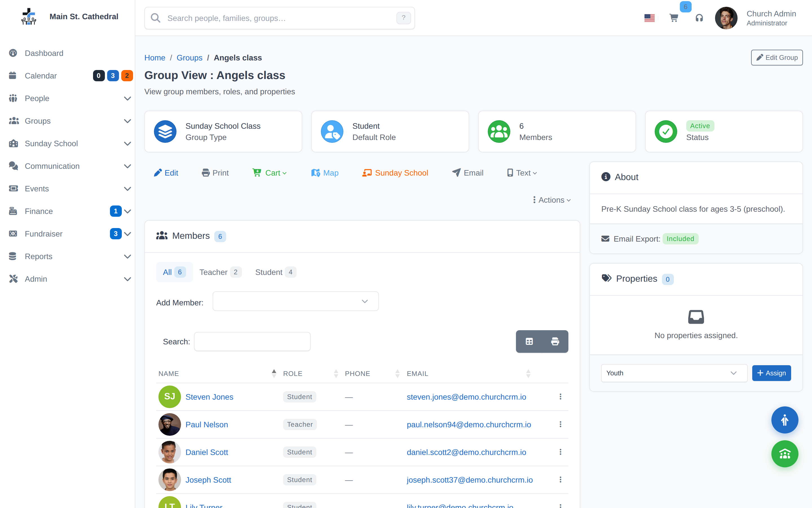Open the Cart dropdown in toolbar
Image resolution: width=812 pixels, height=508 pixels.
270,173
